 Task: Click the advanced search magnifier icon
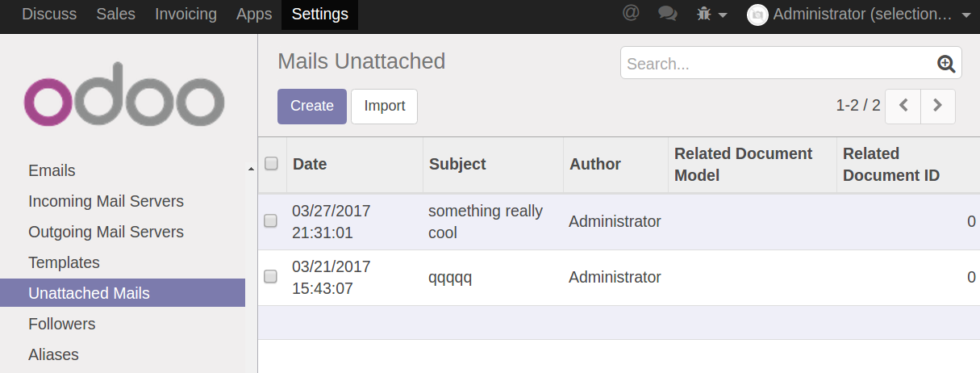coord(946,64)
